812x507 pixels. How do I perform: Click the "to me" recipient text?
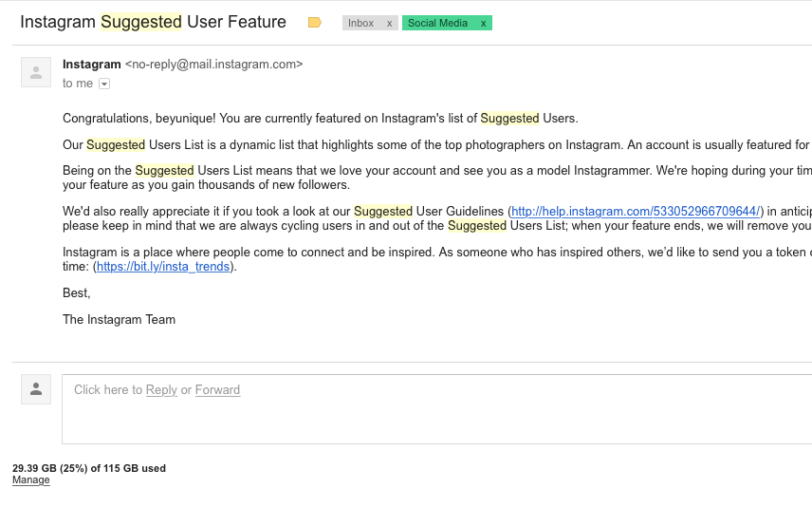click(x=78, y=84)
